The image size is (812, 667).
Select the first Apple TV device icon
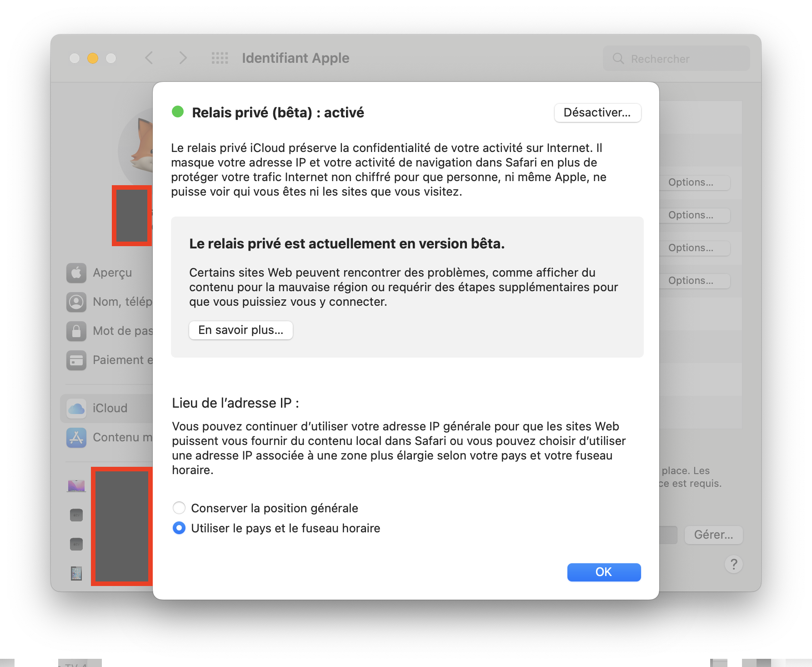76,515
